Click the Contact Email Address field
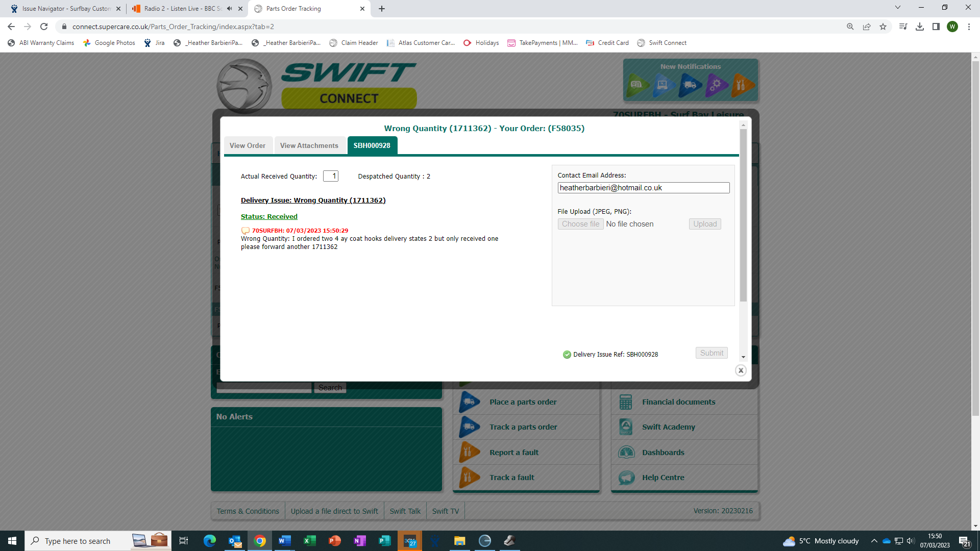 point(643,188)
